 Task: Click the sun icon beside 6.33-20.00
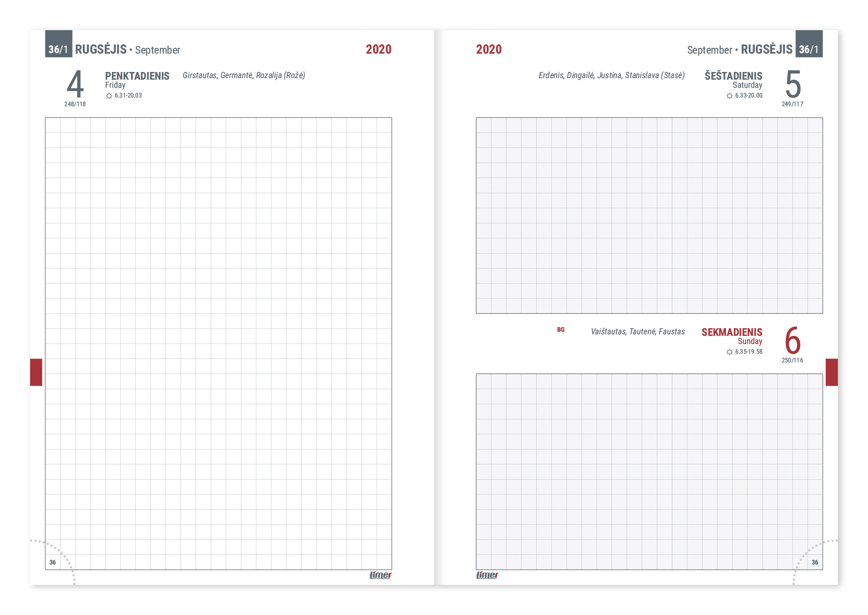(729, 96)
